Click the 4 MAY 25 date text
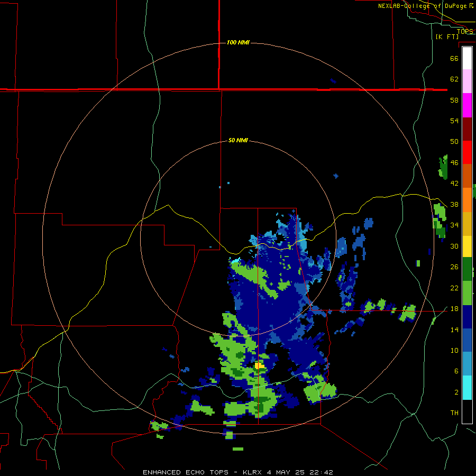 click(x=286, y=472)
